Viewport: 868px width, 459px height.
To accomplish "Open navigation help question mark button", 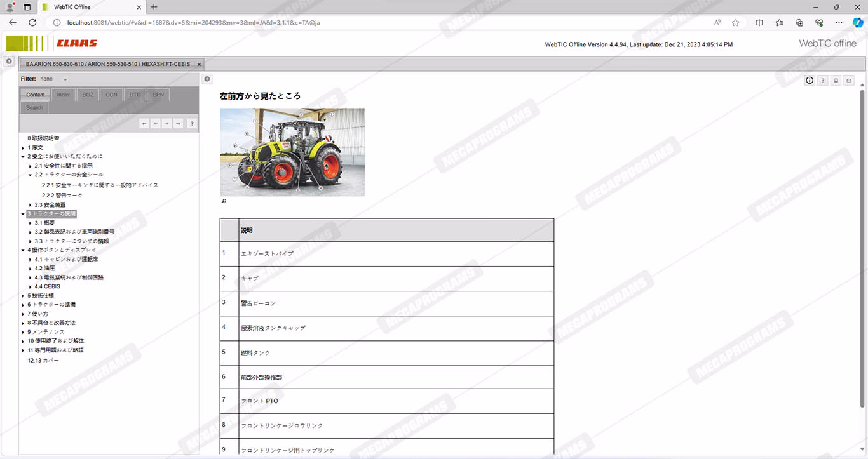I will [x=191, y=124].
